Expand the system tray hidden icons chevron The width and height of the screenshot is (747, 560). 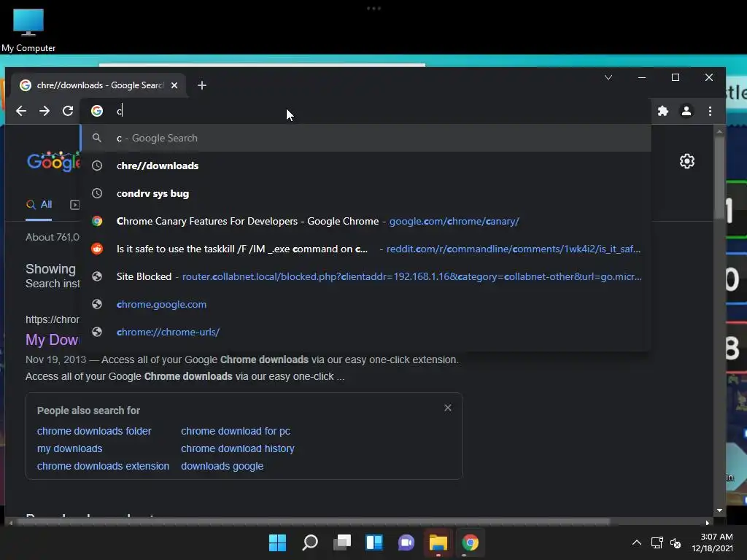(636, 542)
